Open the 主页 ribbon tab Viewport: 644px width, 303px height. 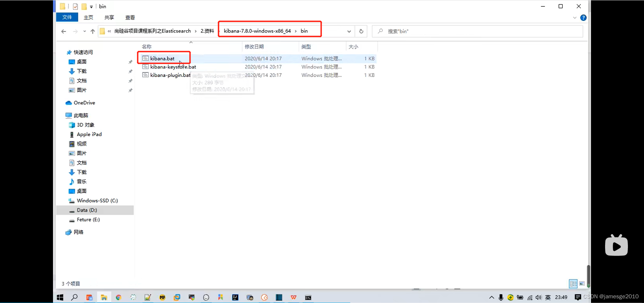click(89, 17)
